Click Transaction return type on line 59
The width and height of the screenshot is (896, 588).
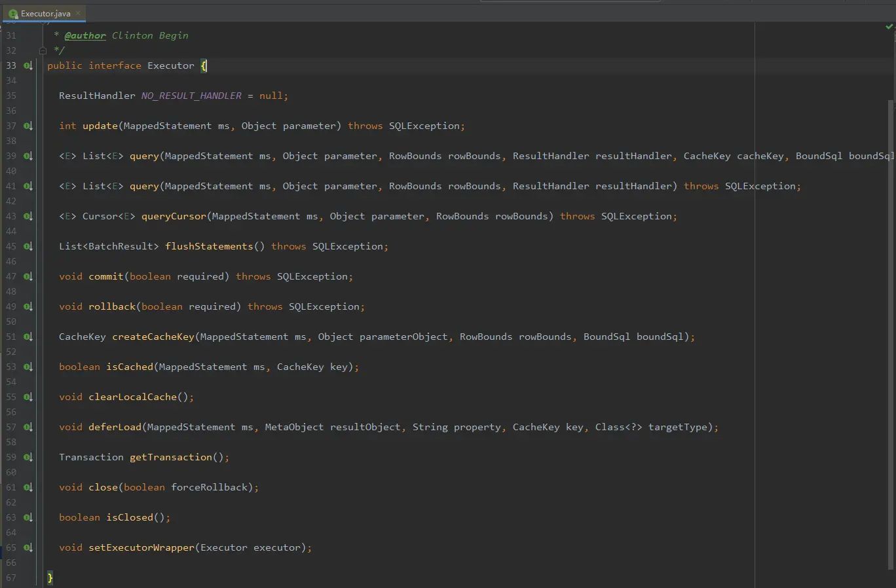pos(91,457)
